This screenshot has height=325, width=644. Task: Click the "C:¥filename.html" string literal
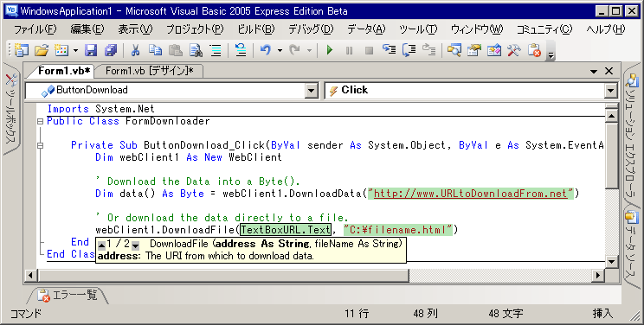(x=398, y=229)
